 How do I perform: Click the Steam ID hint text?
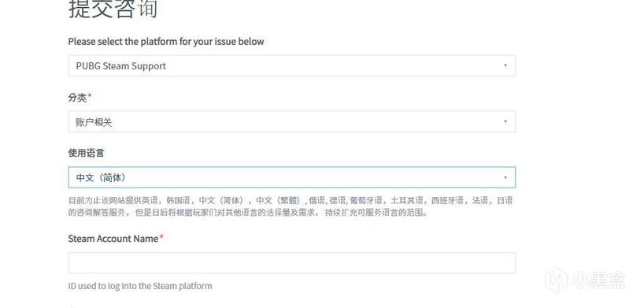pos(140,286)
